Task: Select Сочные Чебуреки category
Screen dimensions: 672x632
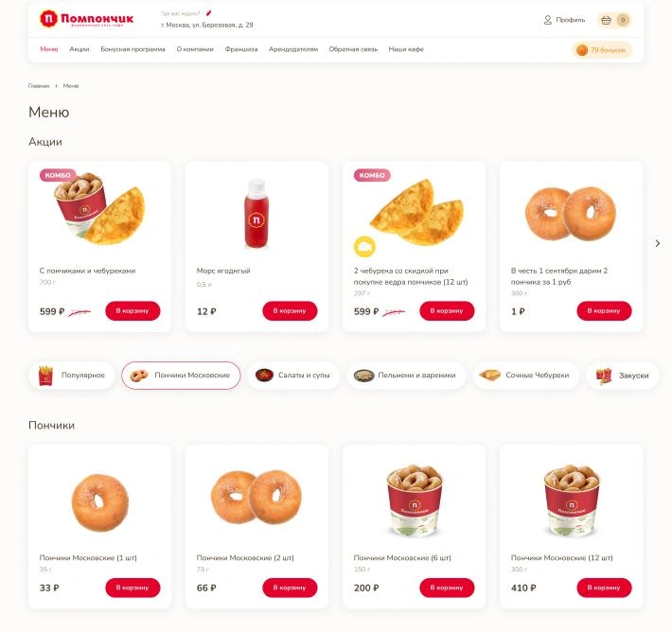Action: pos(525,376)
